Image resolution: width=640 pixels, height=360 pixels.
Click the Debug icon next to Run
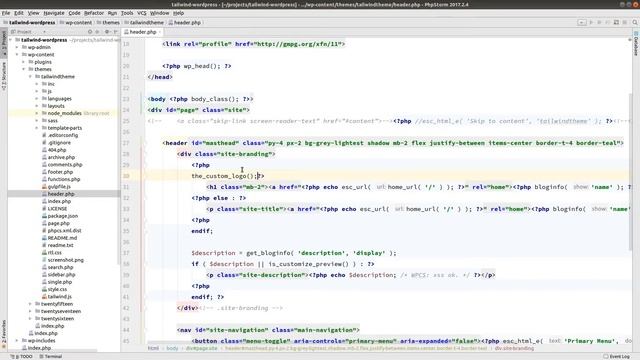click(599, 22)
